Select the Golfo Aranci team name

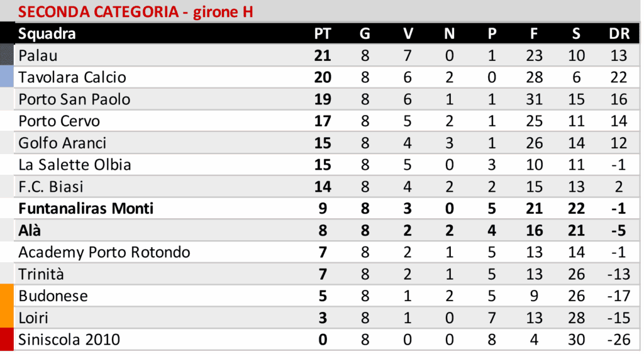tap(62, 143)
